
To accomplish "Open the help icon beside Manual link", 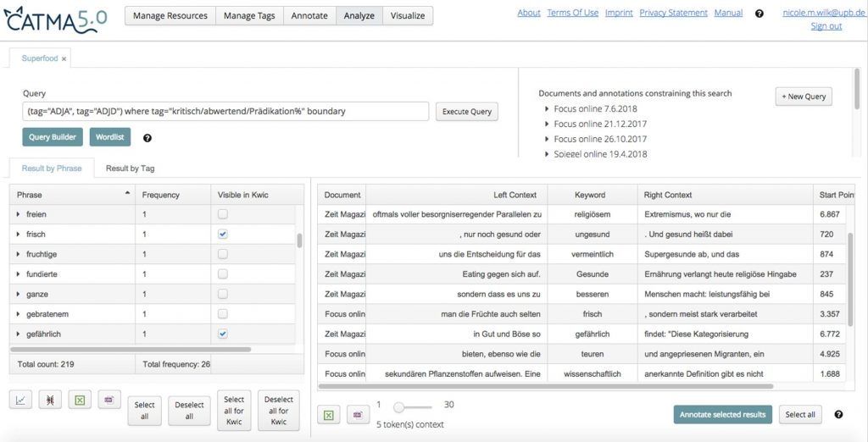I will [759, 14].
